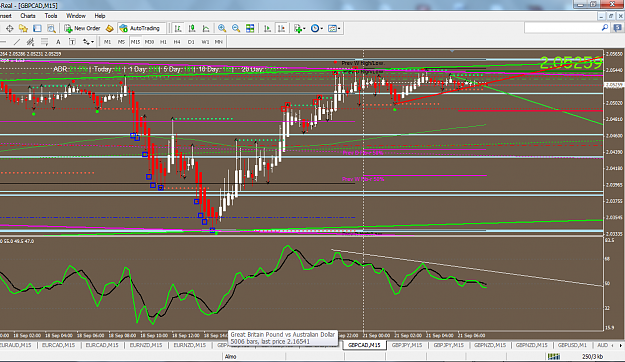The height and width of the screenshot is (362, 625).
Task: Open the Window menu
Action: [76, 16]
